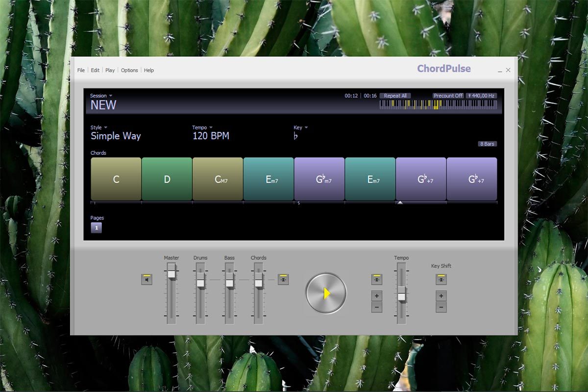Click the Key Shift reset icon
The height and width of the screenshot is (392, 588).
441,279
